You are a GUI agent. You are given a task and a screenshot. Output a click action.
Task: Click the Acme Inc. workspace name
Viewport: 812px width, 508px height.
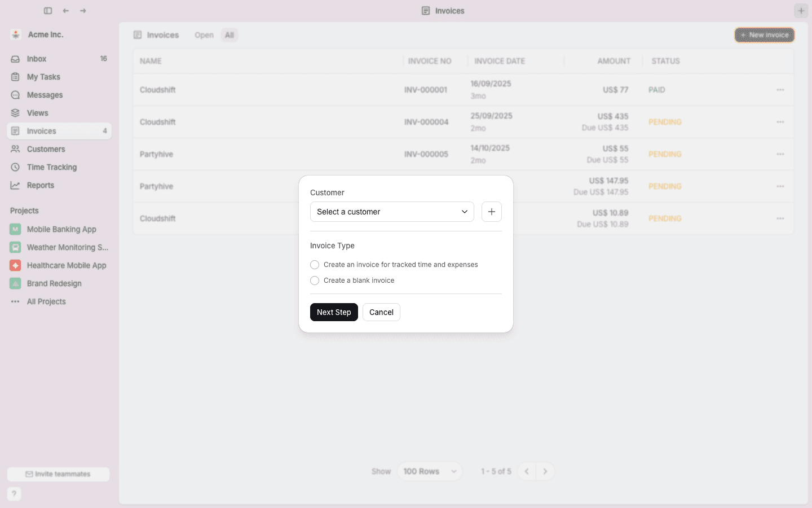click(x=46, y=34)
